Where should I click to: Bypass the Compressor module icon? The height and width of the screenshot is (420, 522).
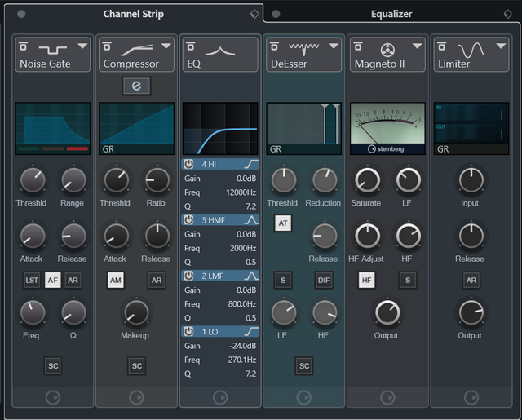point(107,46)
